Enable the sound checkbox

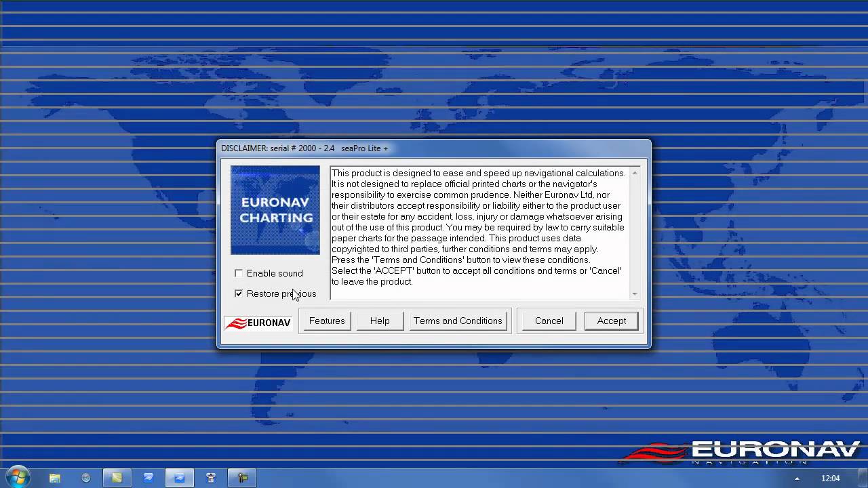(x=239, y=273)
